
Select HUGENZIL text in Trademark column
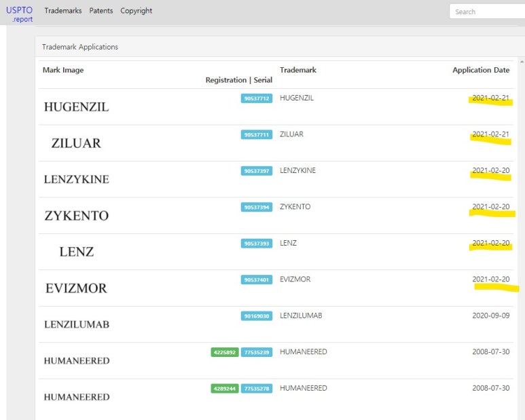pos(297,98)
